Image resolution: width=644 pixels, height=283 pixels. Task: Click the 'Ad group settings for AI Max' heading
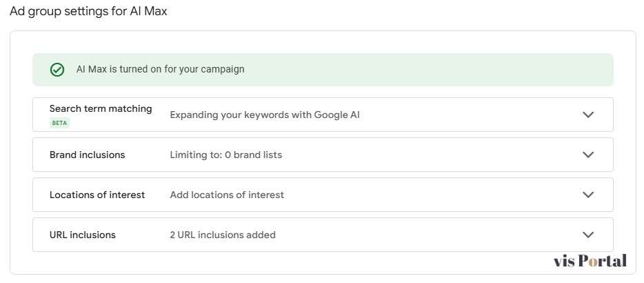coord(88,12)
